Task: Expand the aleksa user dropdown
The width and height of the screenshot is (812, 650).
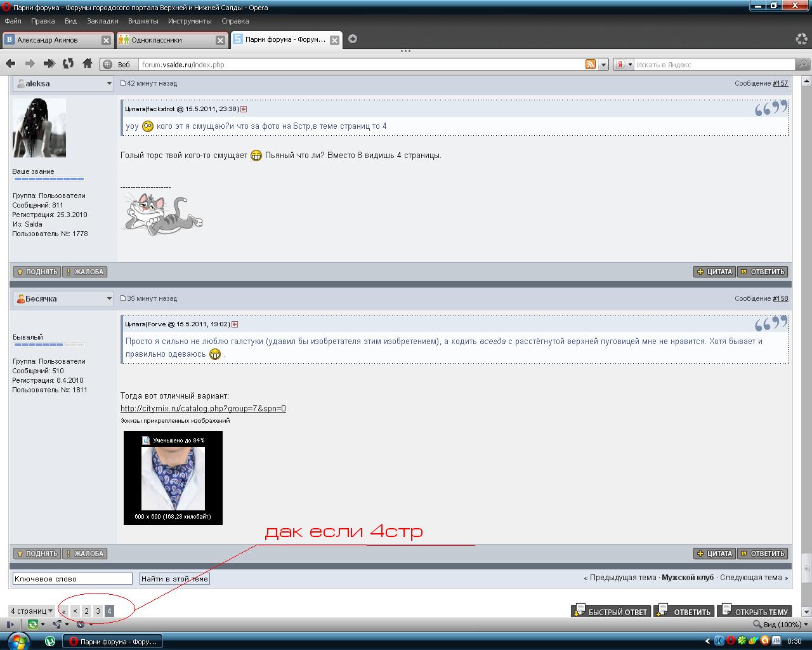Action: pyautogui.click(x=108, y=84)
